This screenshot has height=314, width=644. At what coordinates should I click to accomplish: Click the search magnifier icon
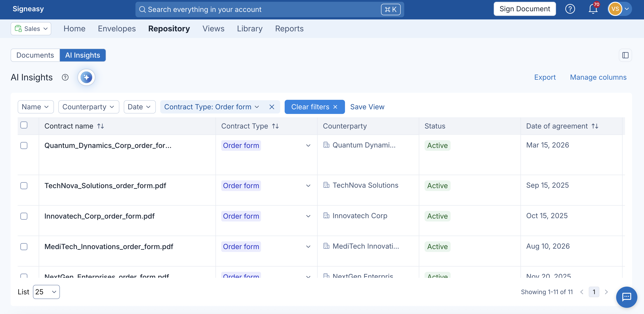point(142,9)
